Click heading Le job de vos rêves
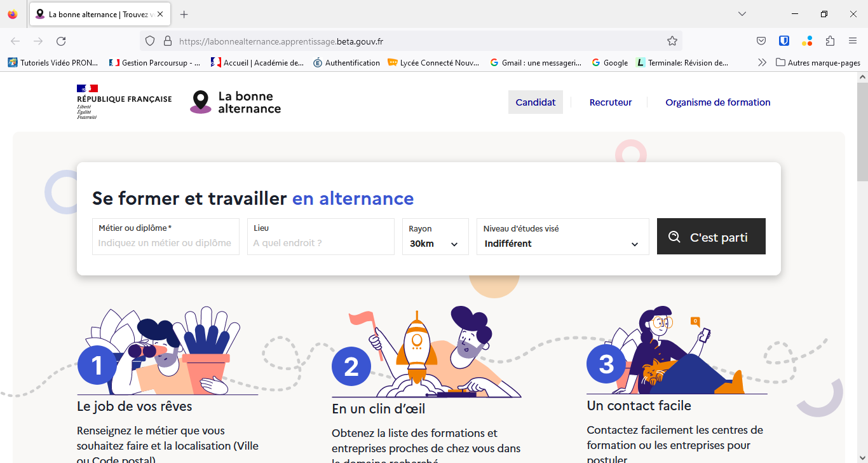Viewport: 868px width, 463px height. 134,406
